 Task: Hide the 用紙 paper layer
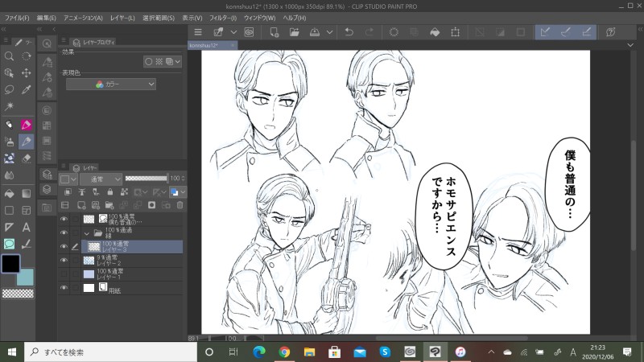[64, 288]
